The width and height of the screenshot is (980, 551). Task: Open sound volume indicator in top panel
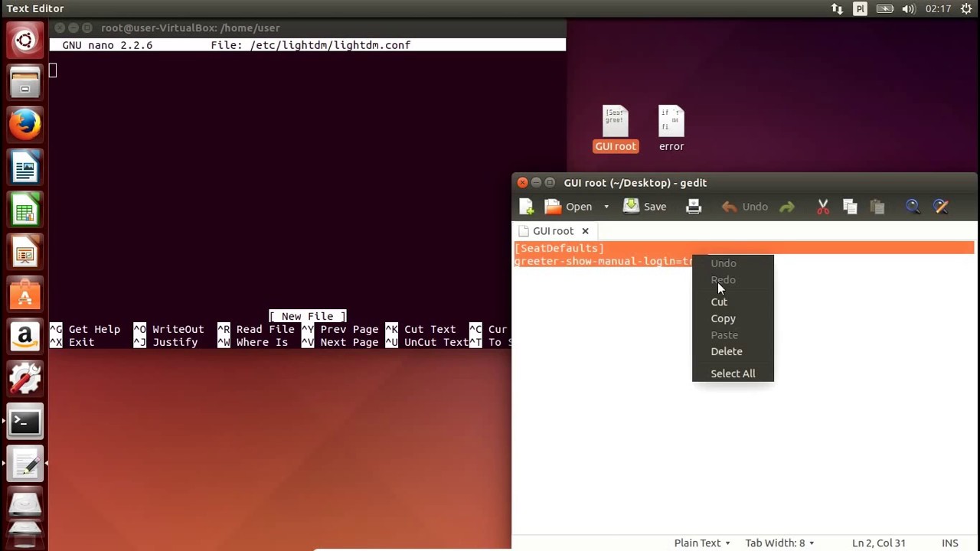[909, 8]
